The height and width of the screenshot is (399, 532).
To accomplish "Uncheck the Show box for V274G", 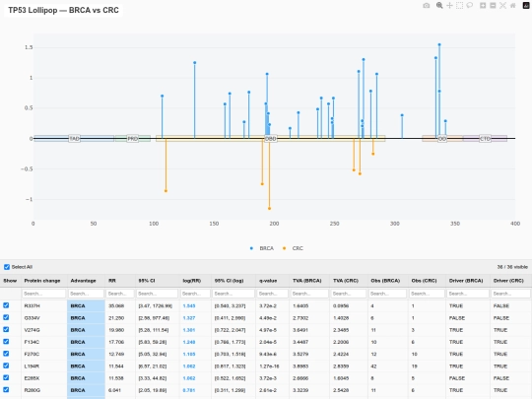I will tap(6, 329).
